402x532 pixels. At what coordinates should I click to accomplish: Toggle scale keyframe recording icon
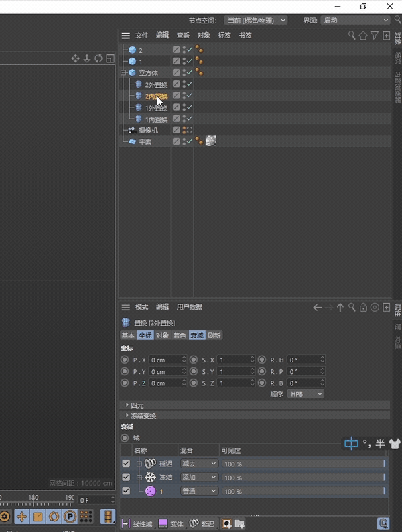(x=38, y=517)
